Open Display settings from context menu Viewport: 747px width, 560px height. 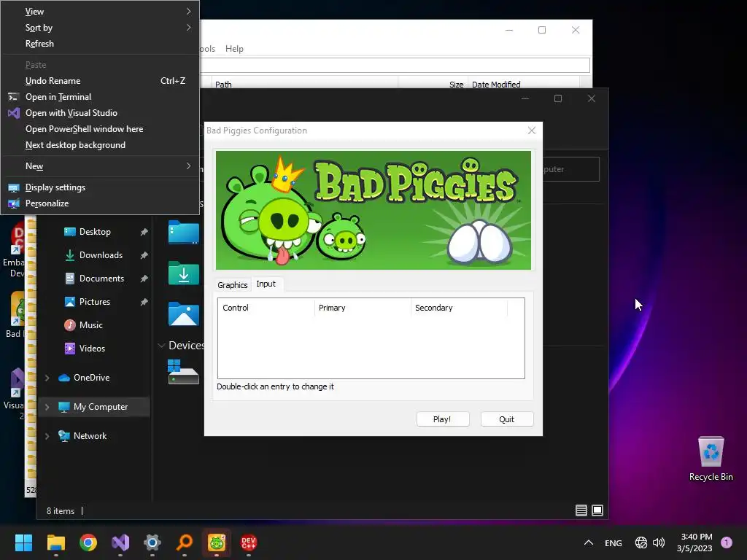(99, 187)
